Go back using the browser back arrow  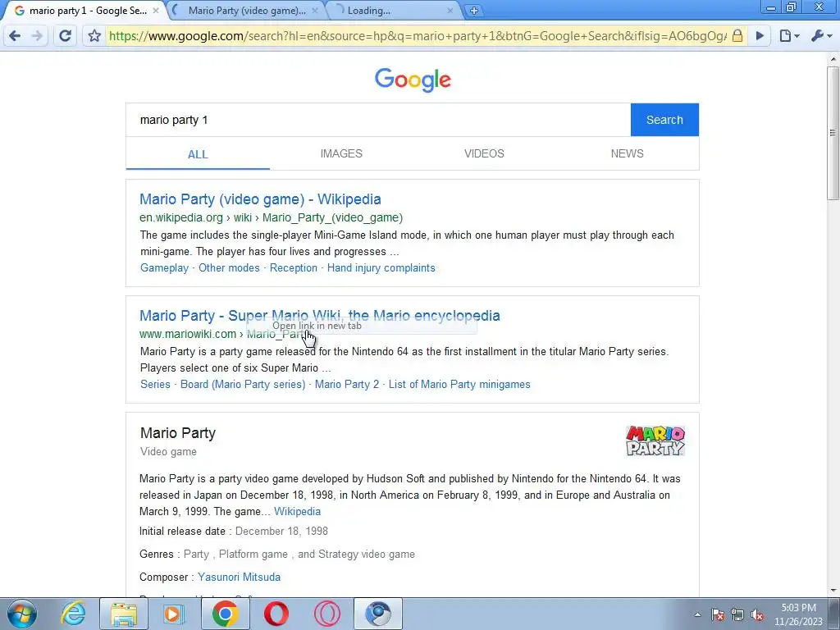pyautogui.click(x=15, y=36)
